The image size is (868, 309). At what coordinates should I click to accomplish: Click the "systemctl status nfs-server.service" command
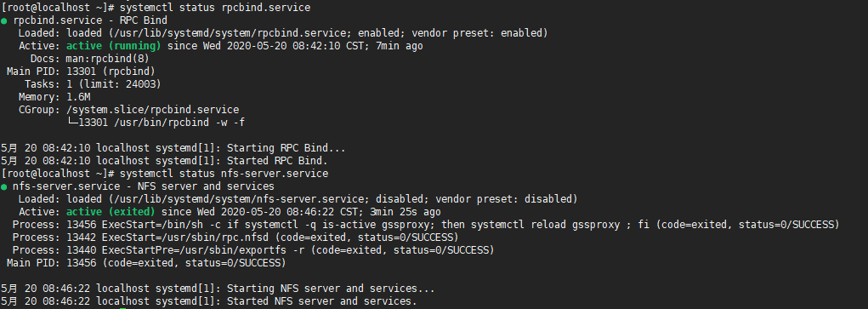pyautogui.click(x=224, y=174)
